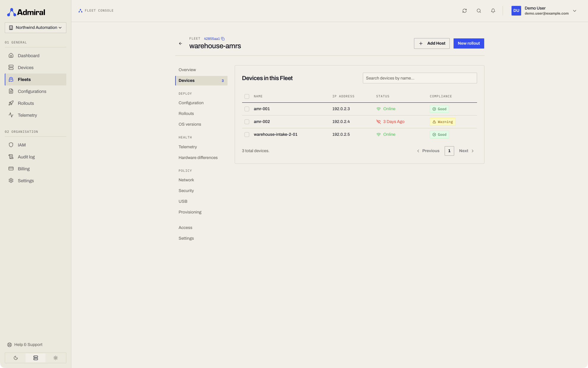The image size is (588, 368).
Task: Open Help & Support
Action: 25,344
